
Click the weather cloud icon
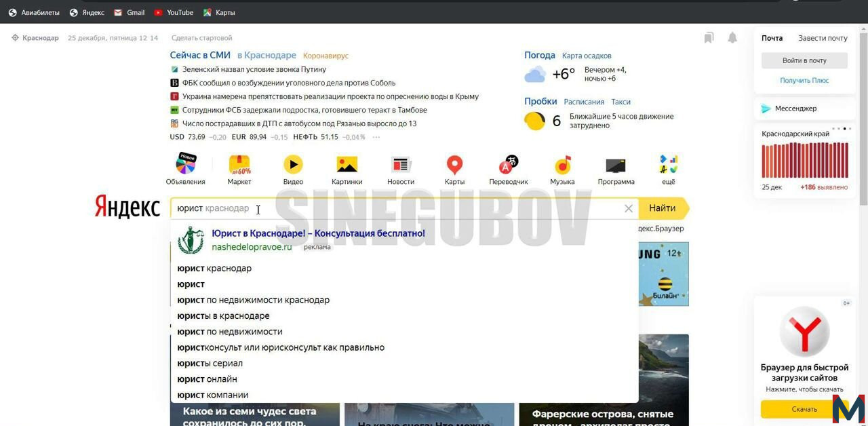[x=535, y=74]
